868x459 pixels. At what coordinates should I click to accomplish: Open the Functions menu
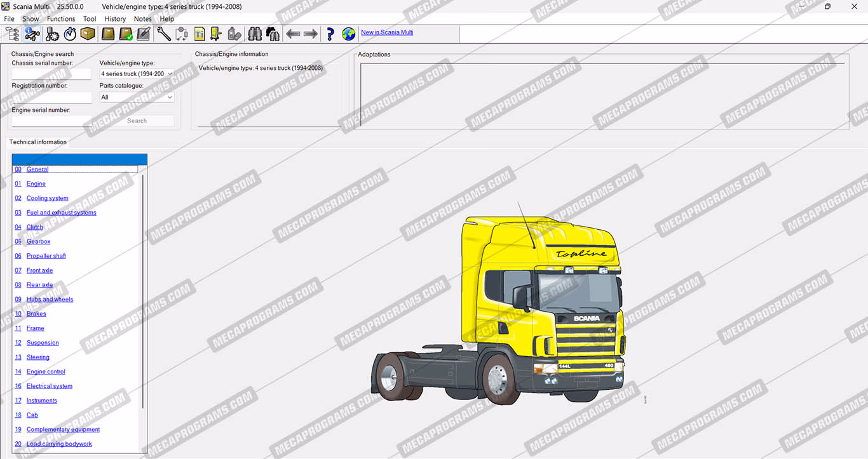[x=61, y=19]
